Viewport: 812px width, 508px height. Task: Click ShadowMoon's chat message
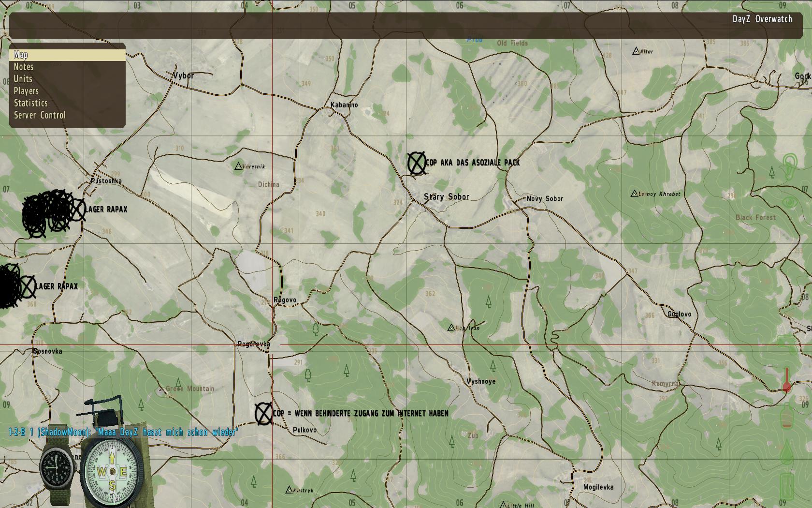click(x=123, y=432)
